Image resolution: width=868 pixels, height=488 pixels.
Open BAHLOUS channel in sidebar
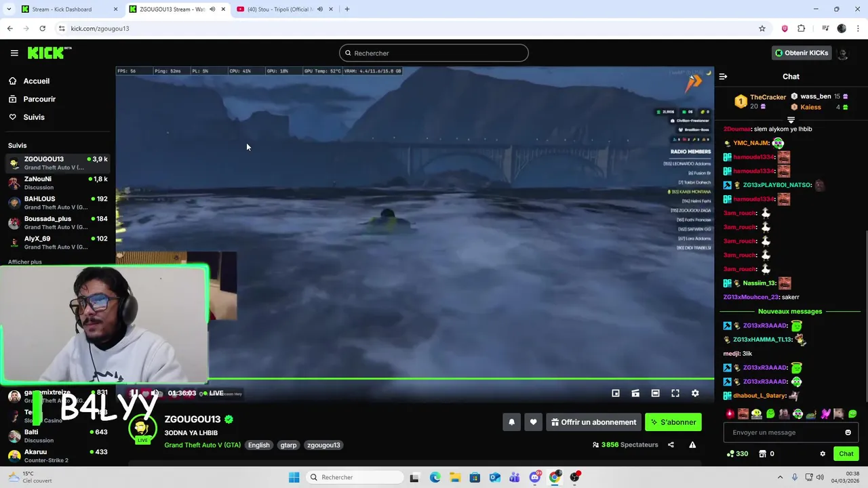click(58, 203)
